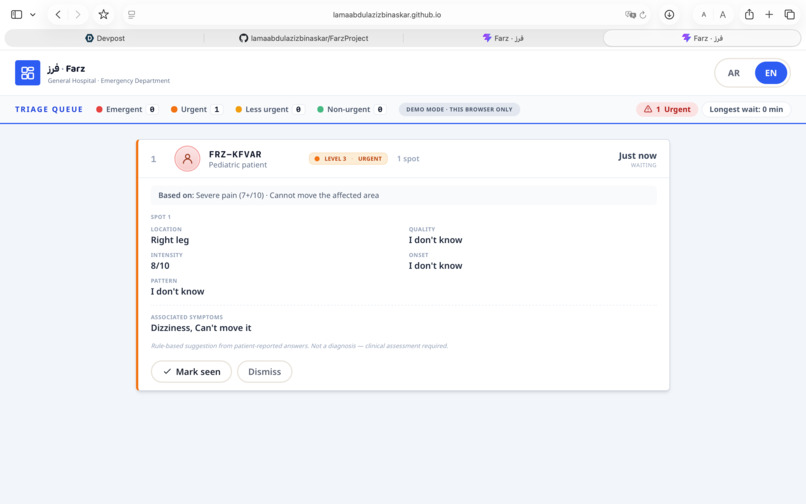This screenshot has width=806, height=504.
Task: Open the share icon
Action: click(749, 14)
